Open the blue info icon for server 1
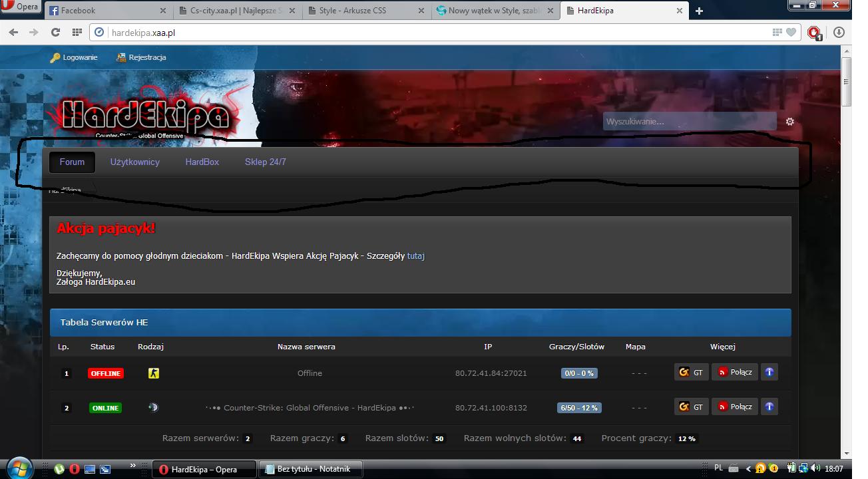Screen dimensions: 868x479 pyautogui.click(x=769, y=372)
